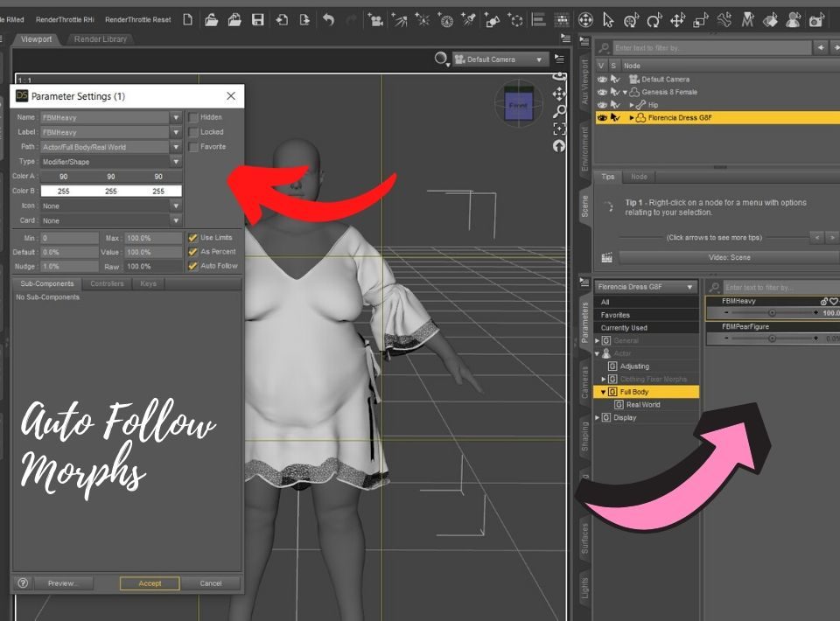Disable the Use Limits checkbox
Image resolution: width=840 pixels, height=621 pixels.
[192, 238]
